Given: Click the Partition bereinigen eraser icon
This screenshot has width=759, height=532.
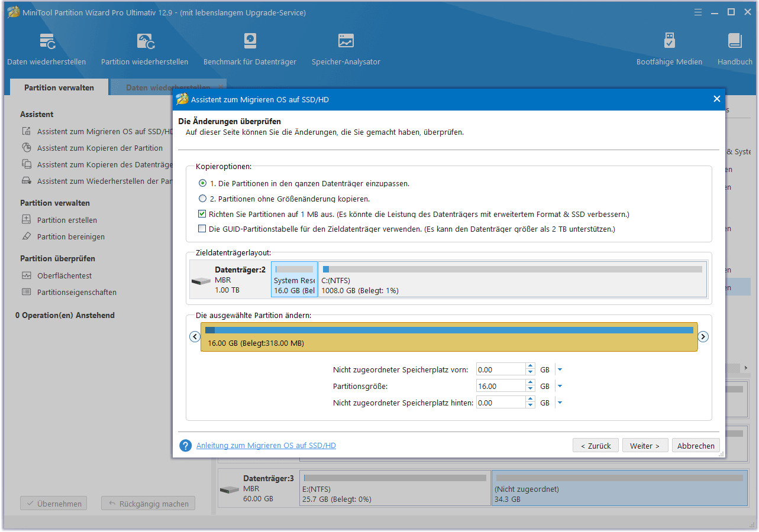Looking at the screenshot, I should click(26, 236).
